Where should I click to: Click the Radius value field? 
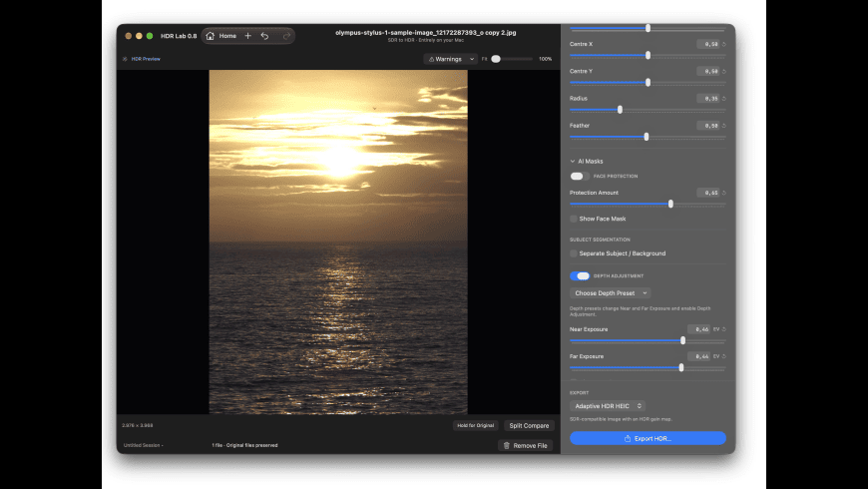(708, 99)
